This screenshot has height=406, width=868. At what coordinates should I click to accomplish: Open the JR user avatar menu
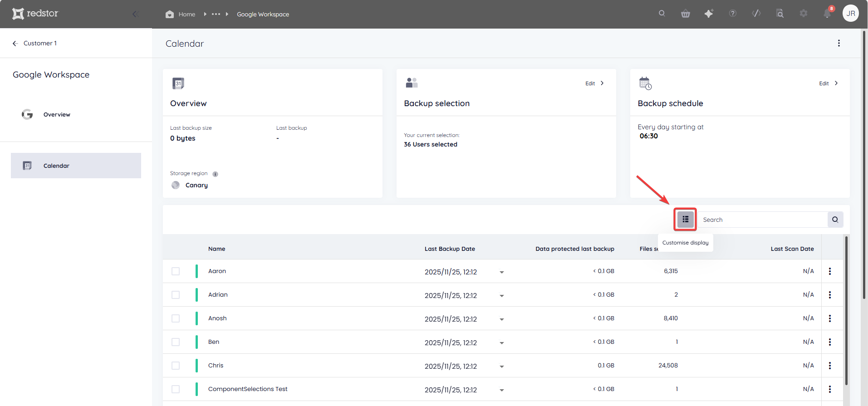pos(851,13)
